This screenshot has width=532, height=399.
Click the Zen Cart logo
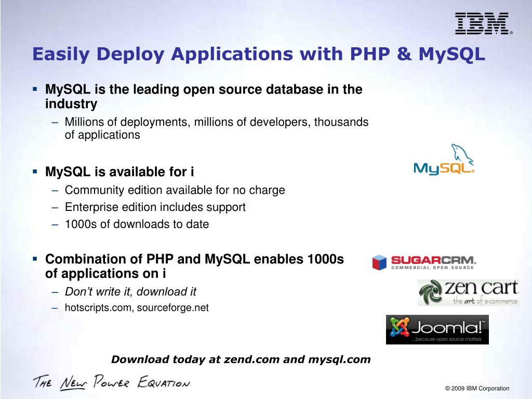point(468,292)
